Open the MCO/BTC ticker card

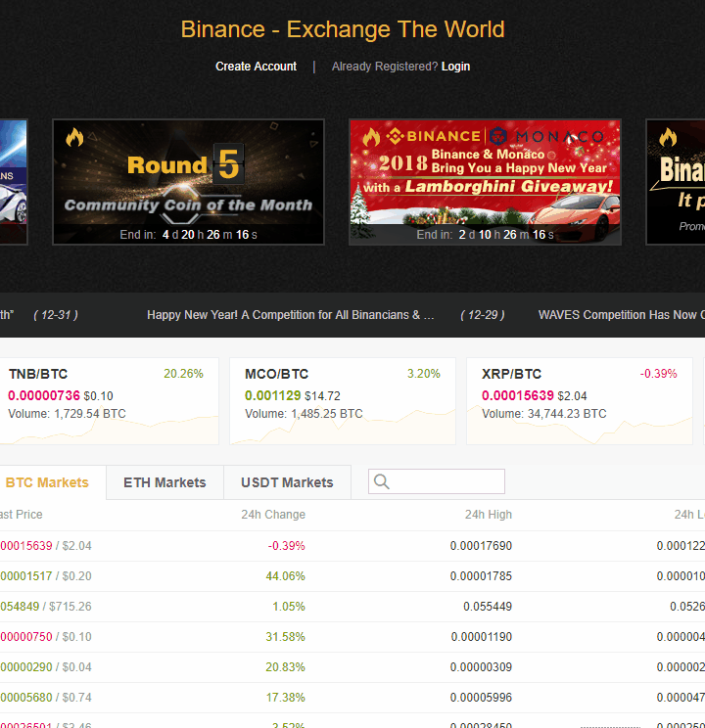coord(343,401)
